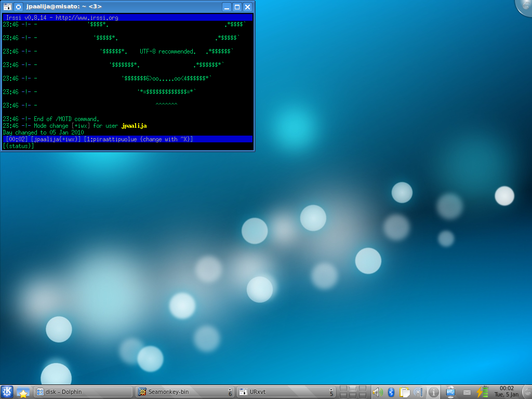Click the irssi.org URL in terminal
The height and width of the screenshot is (399, 532).
pos(87,18)
